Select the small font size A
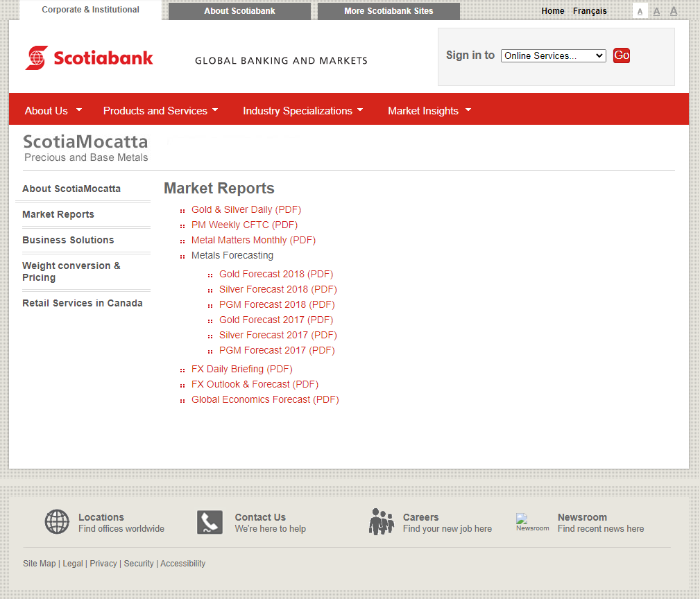 tap(640, 11)
